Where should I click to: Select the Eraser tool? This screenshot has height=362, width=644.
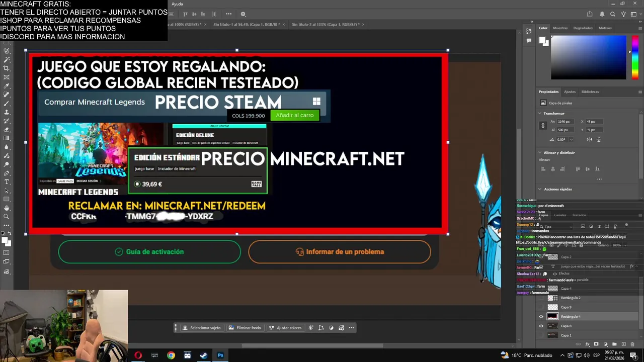[x=7, y=129]
